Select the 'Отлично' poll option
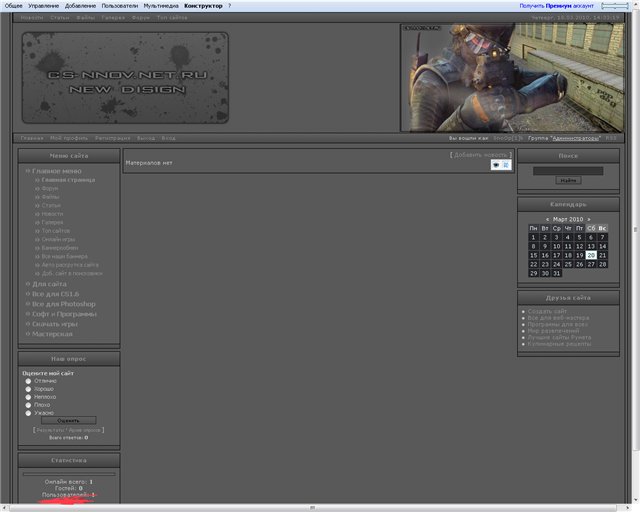This screenshot has width=640, height=512. tap(28, 381)
